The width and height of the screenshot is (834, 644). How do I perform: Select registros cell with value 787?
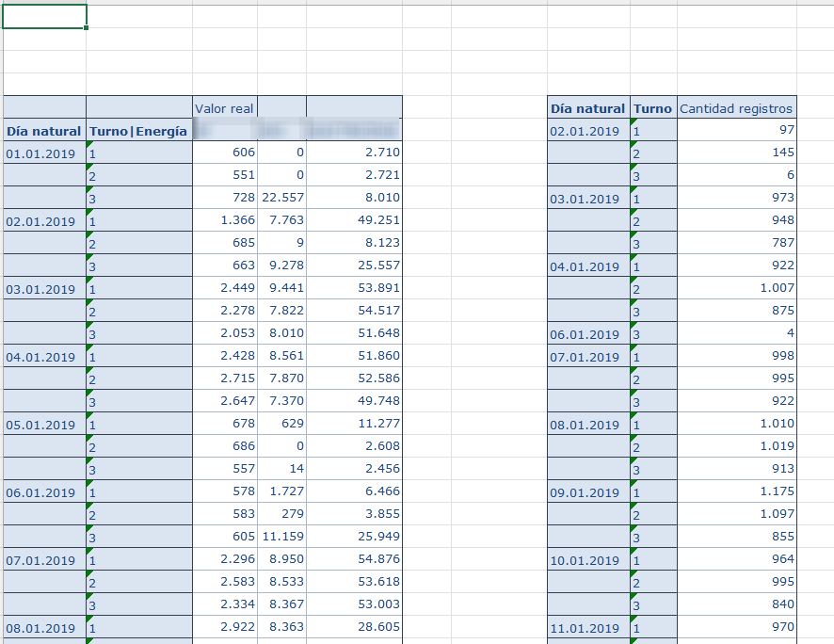[737, 243]
